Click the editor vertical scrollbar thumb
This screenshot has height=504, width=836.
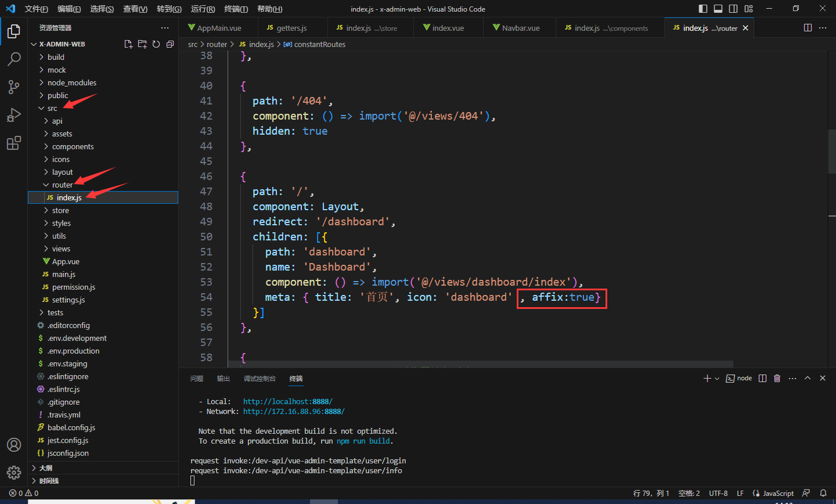832,151
